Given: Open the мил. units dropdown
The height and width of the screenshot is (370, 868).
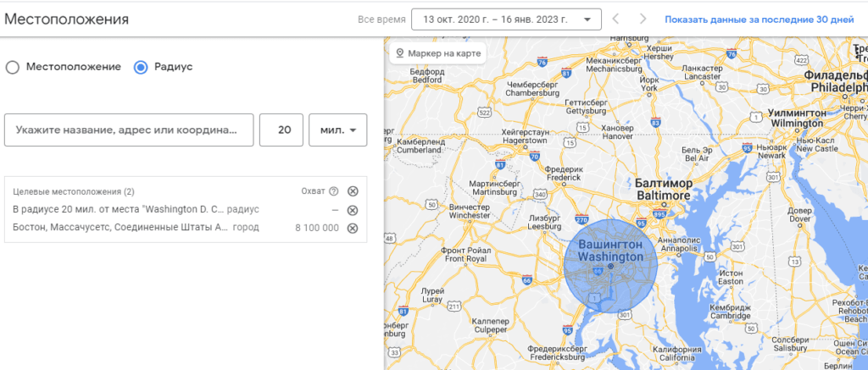Looking at the screenshot, I should (x=337, y=130).
